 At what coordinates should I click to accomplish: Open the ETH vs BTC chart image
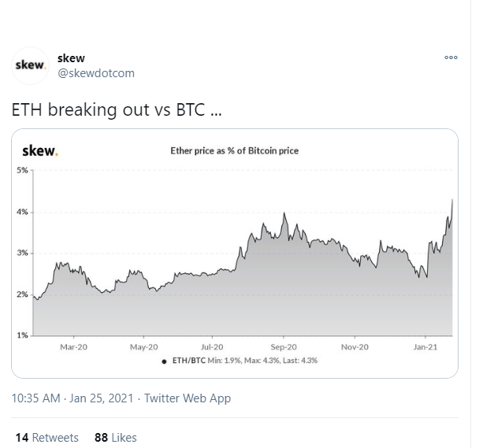click(235, 254)
